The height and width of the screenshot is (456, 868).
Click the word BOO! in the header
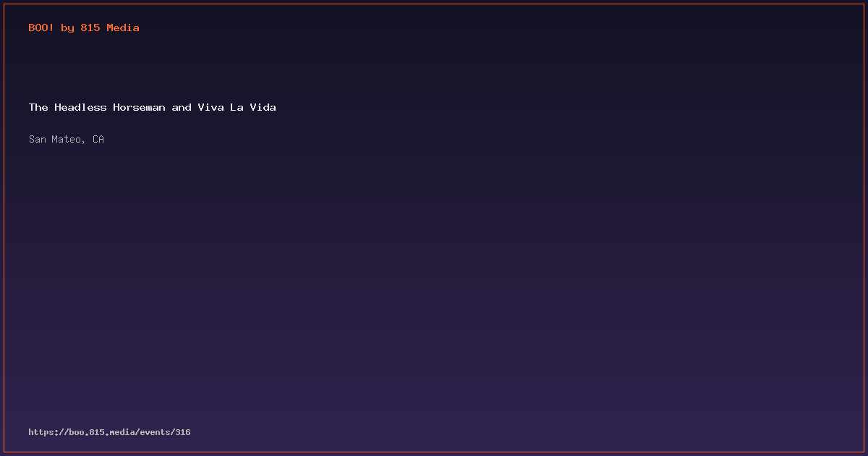(41, 28)
